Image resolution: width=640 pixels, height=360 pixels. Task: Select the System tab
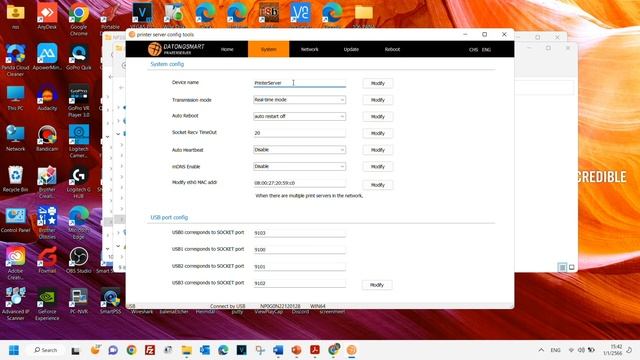pyautogui.click(x=268, y=49)
